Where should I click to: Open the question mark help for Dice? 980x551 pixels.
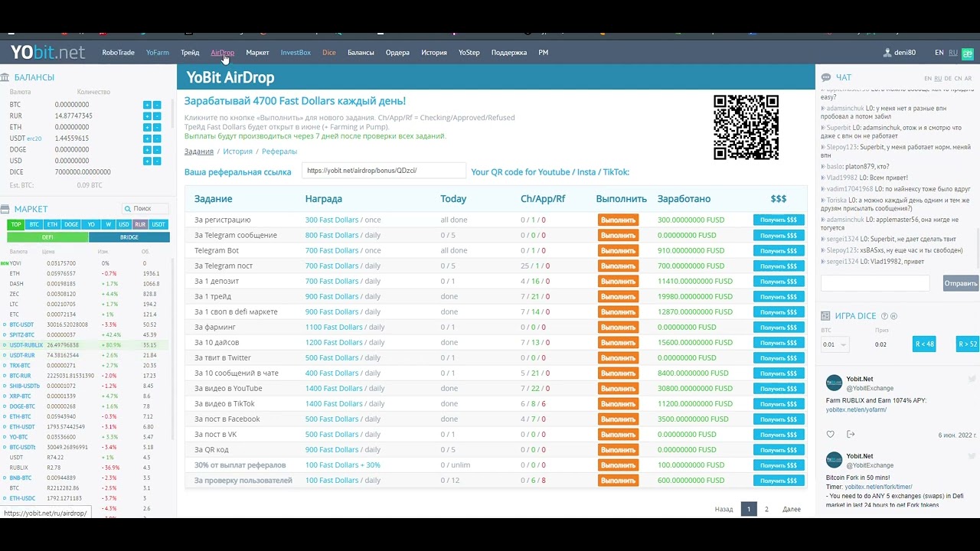point(884,316)
